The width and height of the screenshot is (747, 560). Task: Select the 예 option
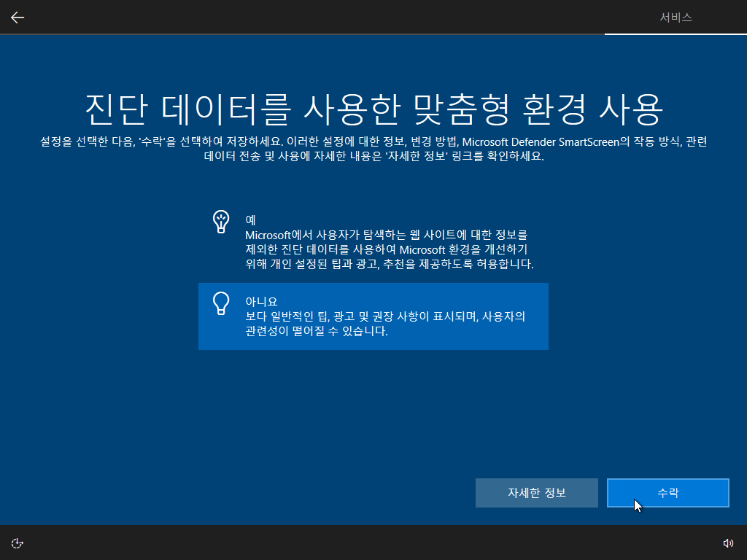coord(373,241)
